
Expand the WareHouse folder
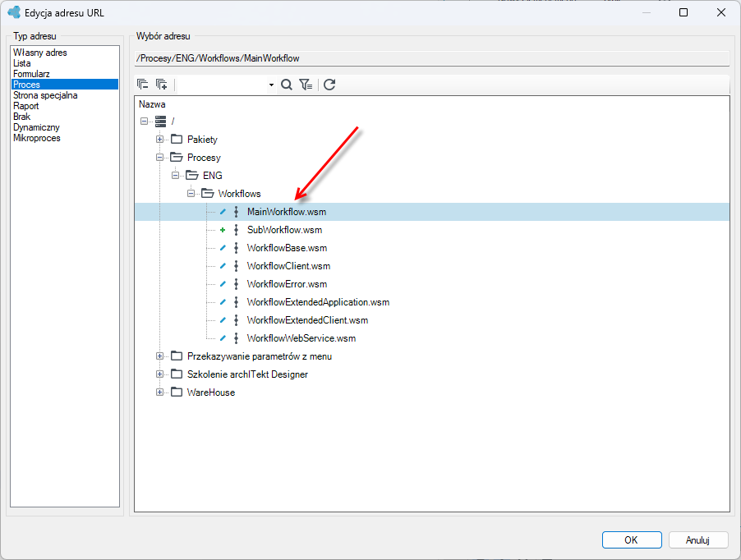tap(159, 392)
